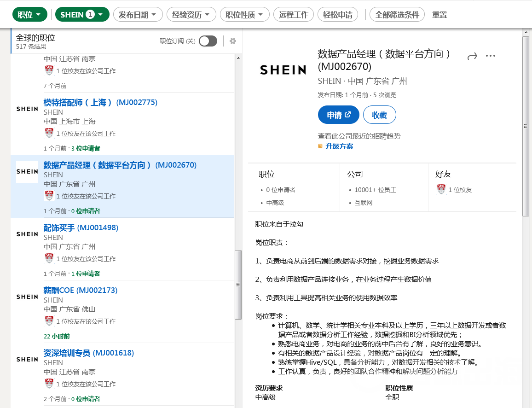Open the 职位性质 filter dropdown
The width and height of the screenshot is (532, 408).
244,15
